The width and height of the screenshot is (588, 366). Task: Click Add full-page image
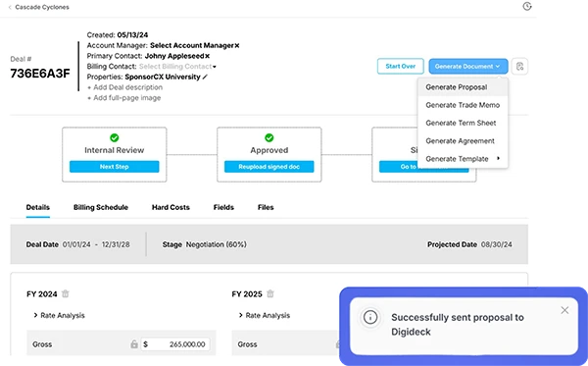click(x=124, y=98)
